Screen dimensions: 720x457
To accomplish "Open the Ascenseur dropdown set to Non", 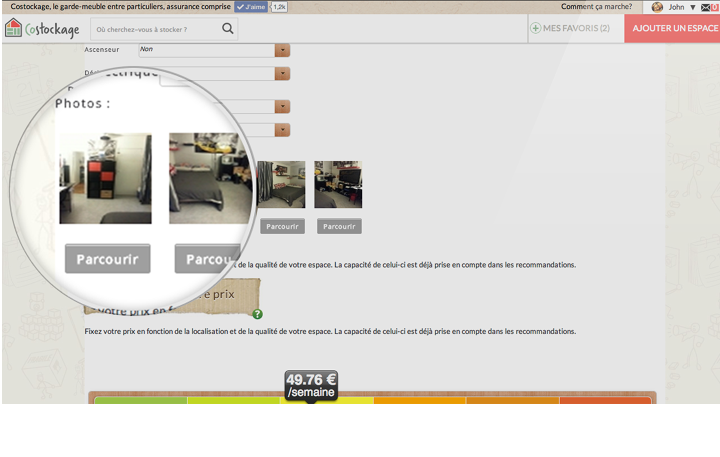I will [x=214, y=50].
